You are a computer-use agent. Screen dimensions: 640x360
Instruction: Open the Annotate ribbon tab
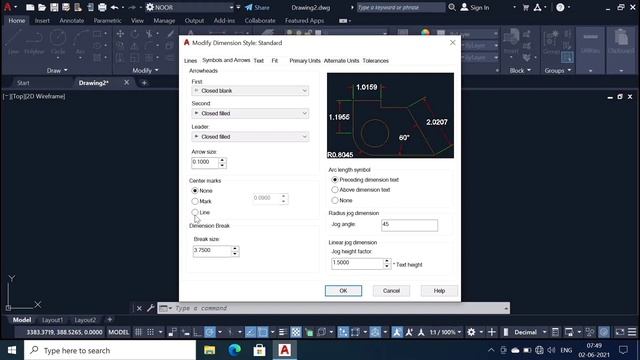pyautogui.click(x=71, y=20)
